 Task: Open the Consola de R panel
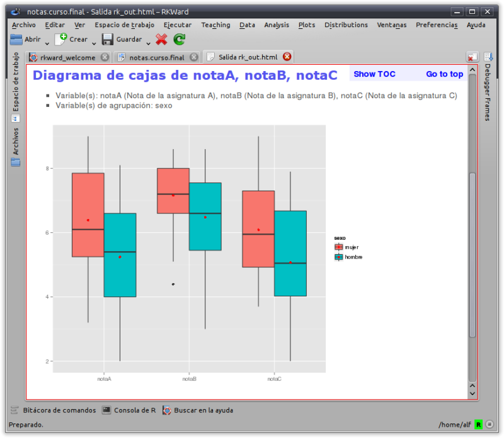[x=129, y=410]
